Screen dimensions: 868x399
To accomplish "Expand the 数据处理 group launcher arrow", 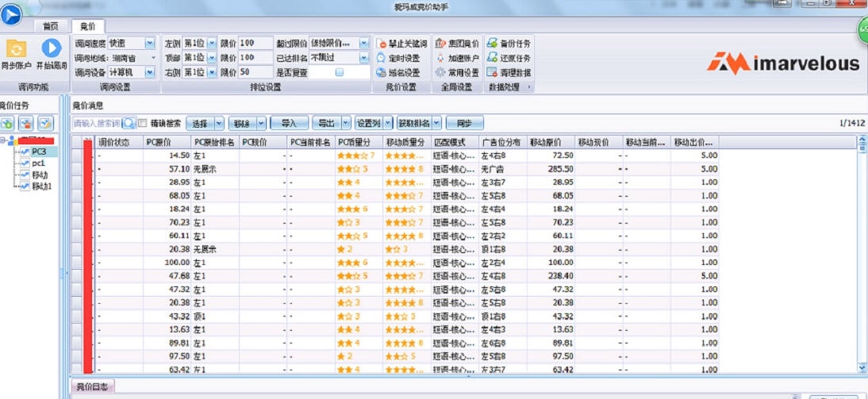I will pos(528,87).
